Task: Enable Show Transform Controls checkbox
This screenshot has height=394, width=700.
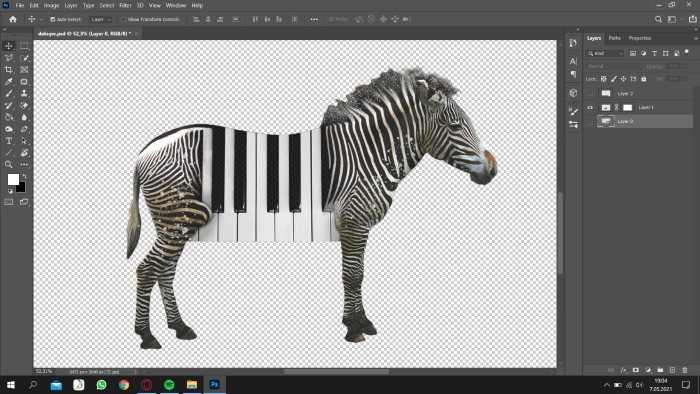Action: [x=123, y=19]
